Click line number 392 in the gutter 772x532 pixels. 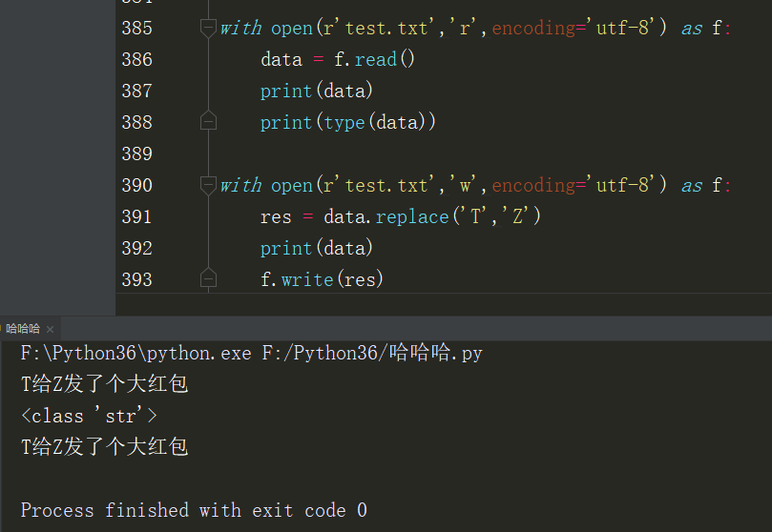tap(136, 248)
